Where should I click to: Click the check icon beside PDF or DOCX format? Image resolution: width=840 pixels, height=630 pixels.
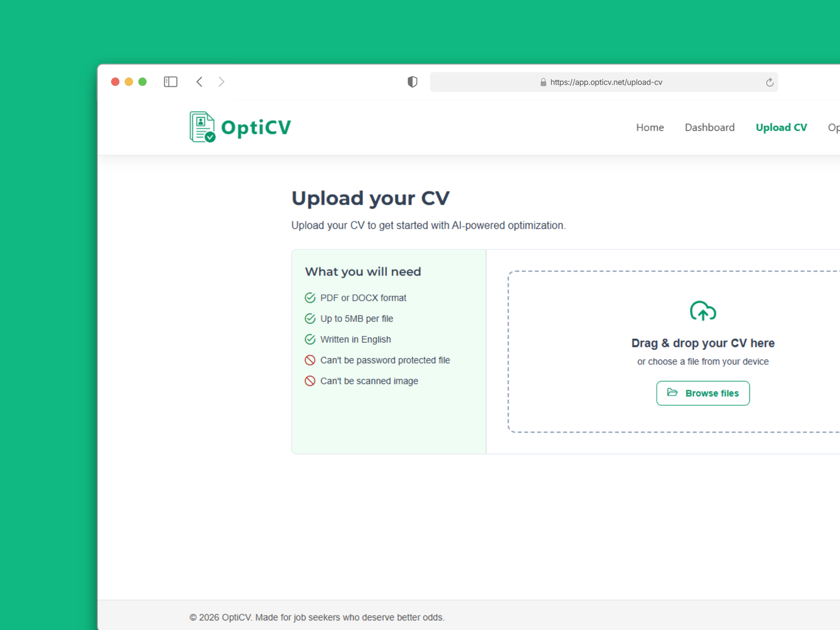tap(310, 298)
